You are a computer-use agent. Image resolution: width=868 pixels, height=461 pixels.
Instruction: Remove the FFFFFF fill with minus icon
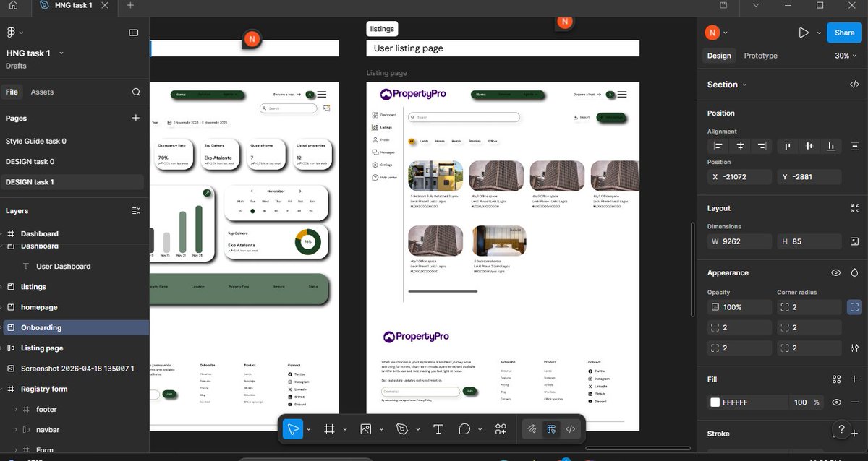pos(854,402)
